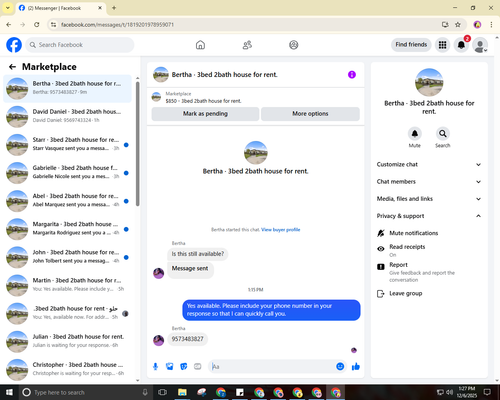Click conversation list scrollbar

(x=138, y=143)
